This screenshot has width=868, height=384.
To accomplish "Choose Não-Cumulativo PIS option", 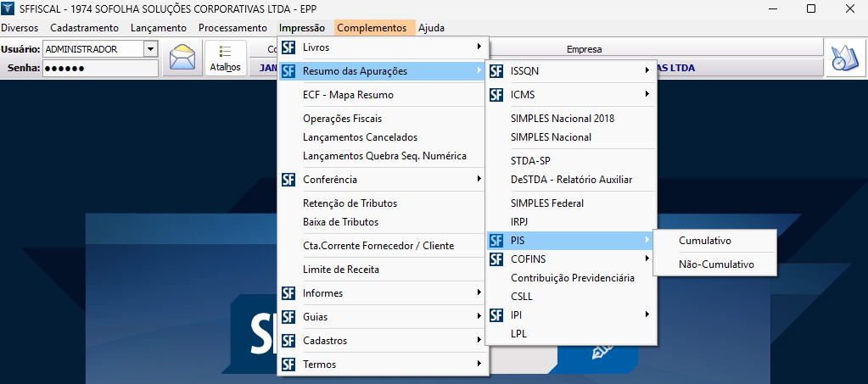I will point(716,264).
